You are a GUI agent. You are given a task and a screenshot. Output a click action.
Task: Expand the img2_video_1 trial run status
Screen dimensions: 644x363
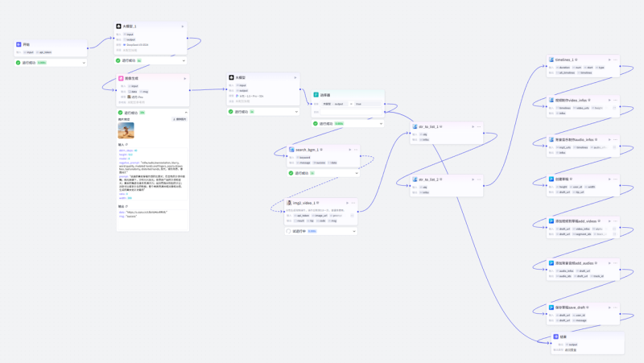353,231
